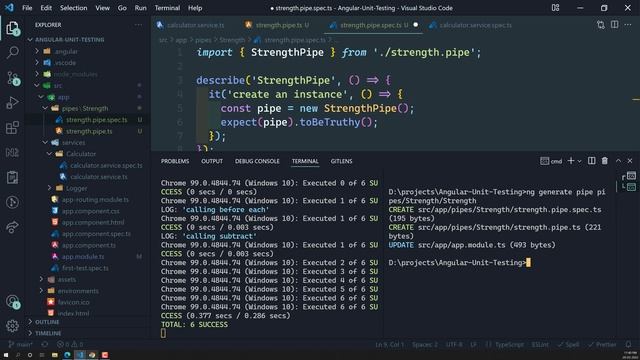The image size is (640, 360).
Task: Open the clipboard-style Testing icon in activity bar
Action: [12, 177]
